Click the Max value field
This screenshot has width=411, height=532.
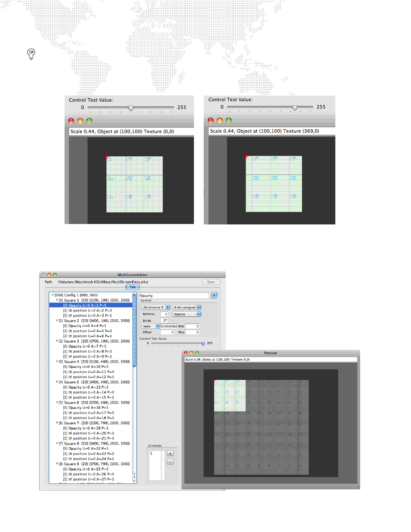[192, 332]
